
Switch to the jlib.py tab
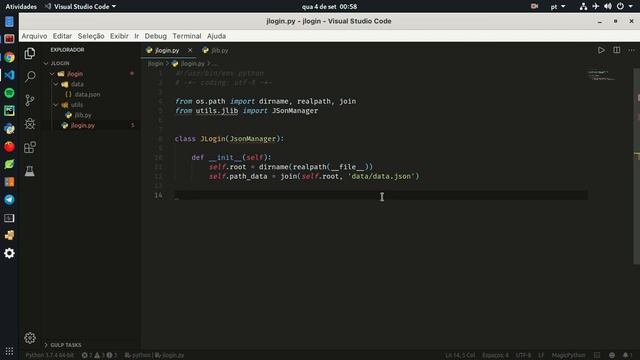click(x=216, y=50)
